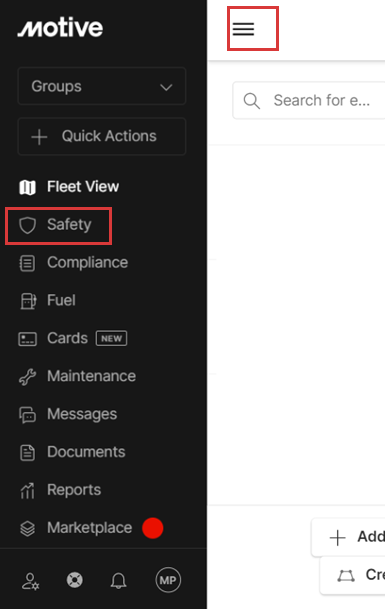Viewport: 385px width, 609px height.
Task: Open Fleet View map icon
Action: click(x=28, y=187)
